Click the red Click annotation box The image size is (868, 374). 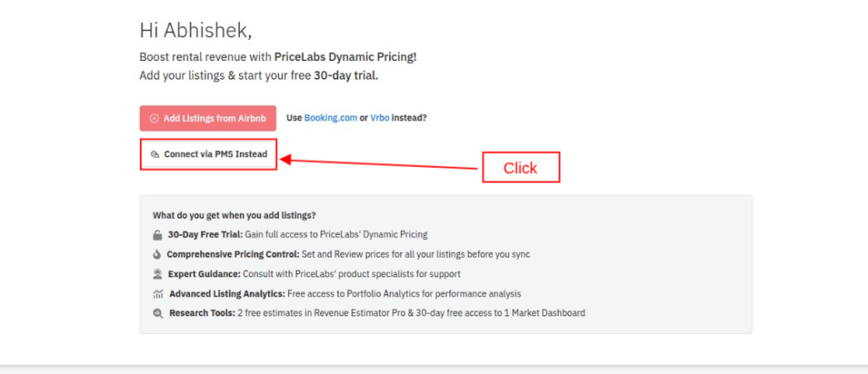click(x=520, y=168)
